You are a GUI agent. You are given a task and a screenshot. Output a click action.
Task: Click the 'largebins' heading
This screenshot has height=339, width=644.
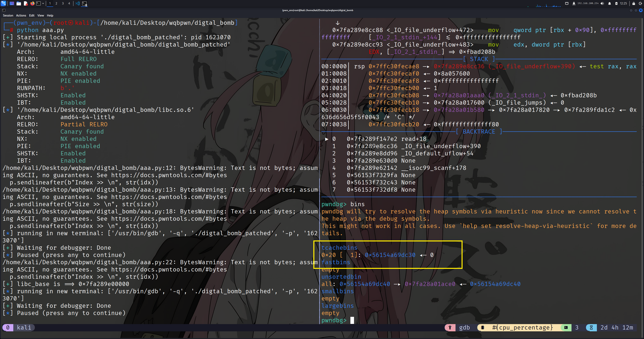[x=338, y=306]
